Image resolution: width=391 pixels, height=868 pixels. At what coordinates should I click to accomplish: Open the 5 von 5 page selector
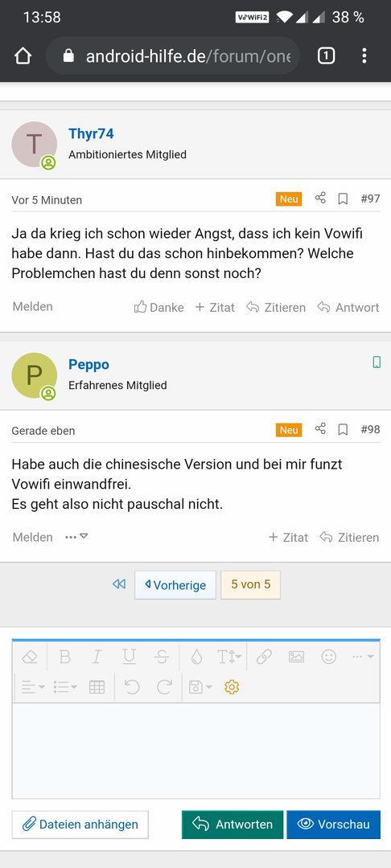pos(251,584)
